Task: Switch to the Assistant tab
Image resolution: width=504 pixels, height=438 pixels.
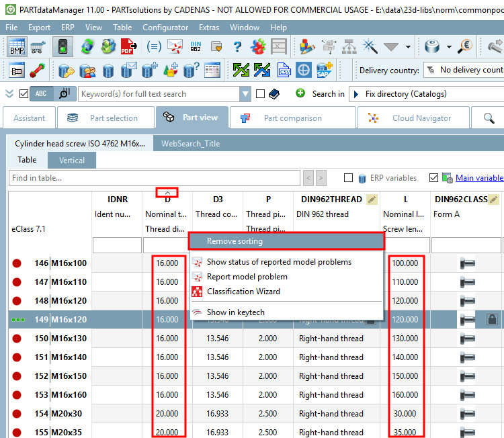Action: [30, 118]
